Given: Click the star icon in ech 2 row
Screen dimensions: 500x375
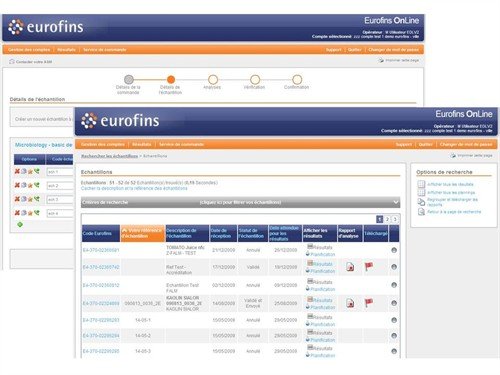Looking at the screenshot, I should point(30,185).
